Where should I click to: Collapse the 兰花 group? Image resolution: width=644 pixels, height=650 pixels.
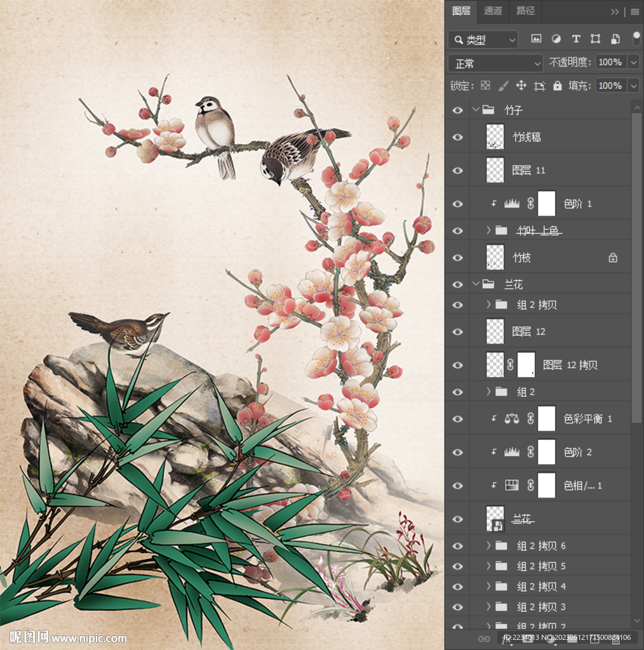pyautogui.click(x=476, y=284)
